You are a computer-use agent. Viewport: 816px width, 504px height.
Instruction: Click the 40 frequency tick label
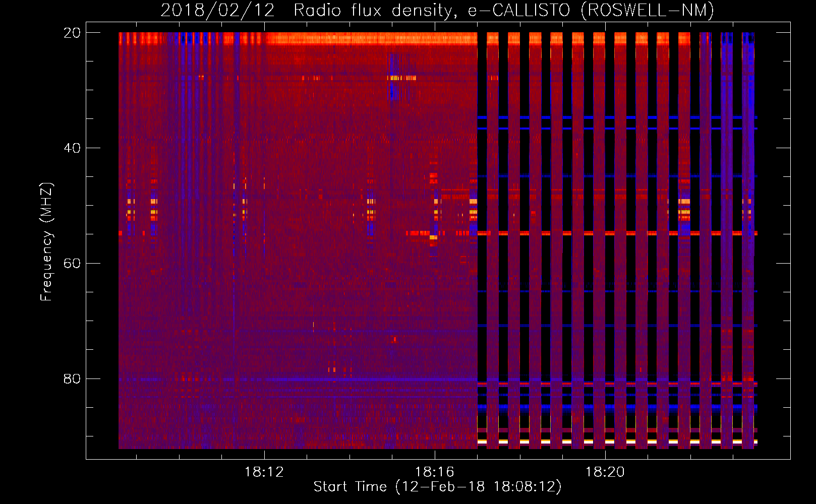(72, 148)
